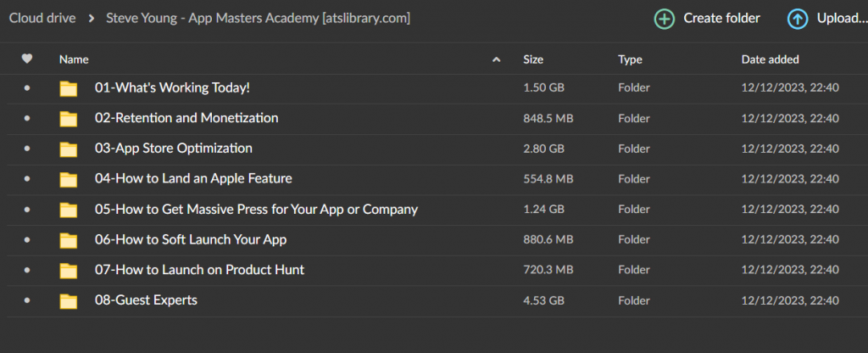Image resolution: width=868 pixels, height=353 pixels.
Task: Sort by the Type column header
Action: [630, 59]
